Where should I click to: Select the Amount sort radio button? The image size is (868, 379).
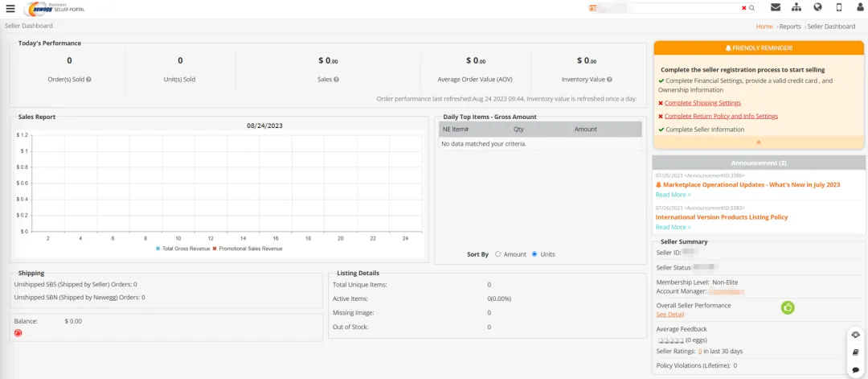click(x=498, y=254)
